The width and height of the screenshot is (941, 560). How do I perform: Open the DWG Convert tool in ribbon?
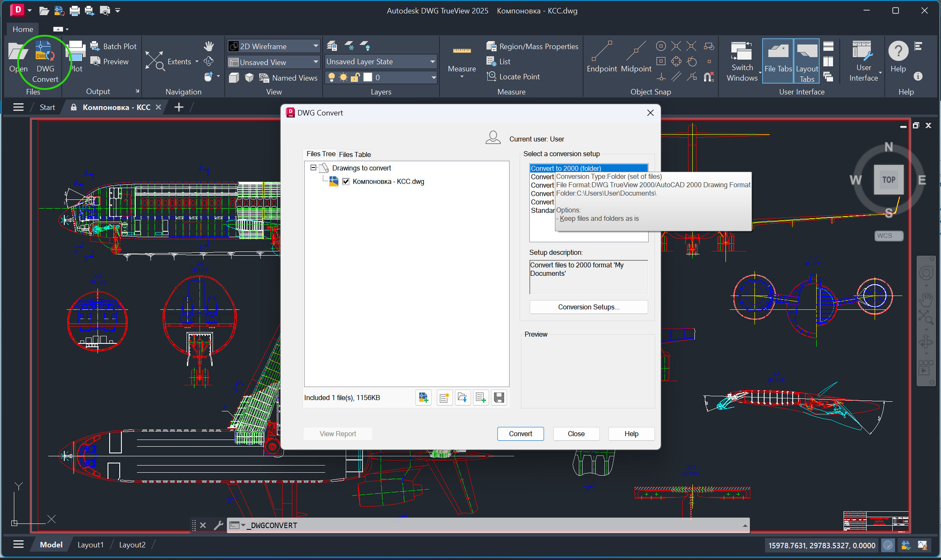click(45, 62)
